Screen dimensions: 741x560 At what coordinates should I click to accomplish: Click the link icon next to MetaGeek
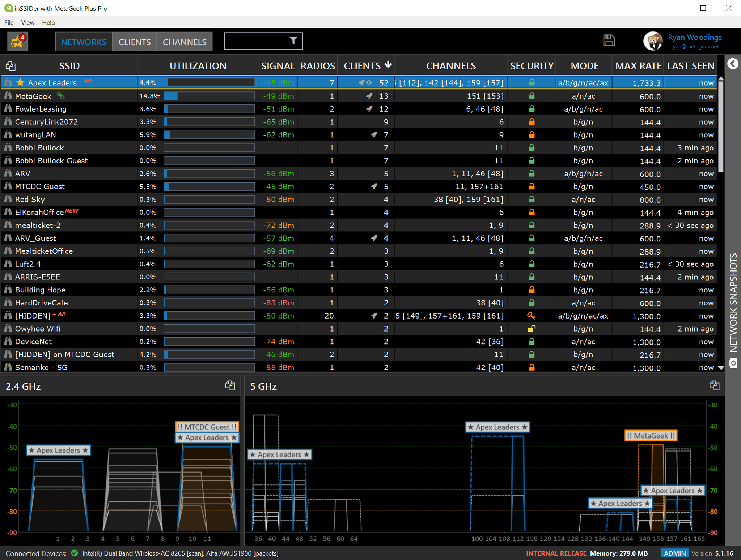tap(61, 96)
